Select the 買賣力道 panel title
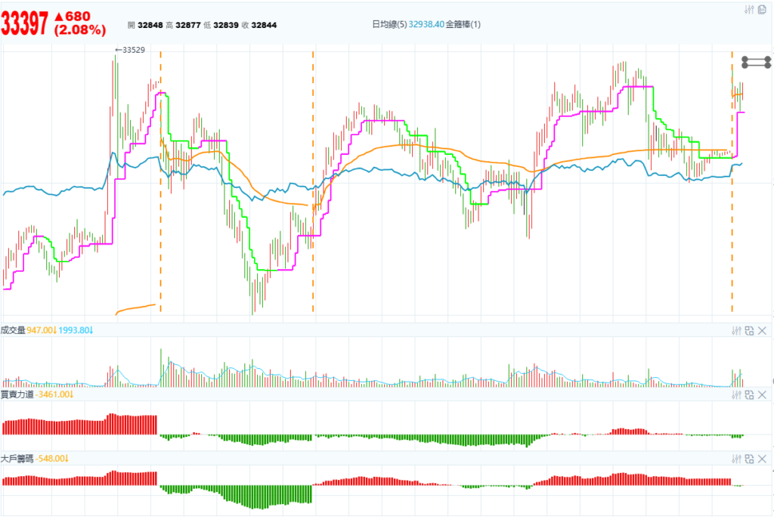 [x=16, y=394]
